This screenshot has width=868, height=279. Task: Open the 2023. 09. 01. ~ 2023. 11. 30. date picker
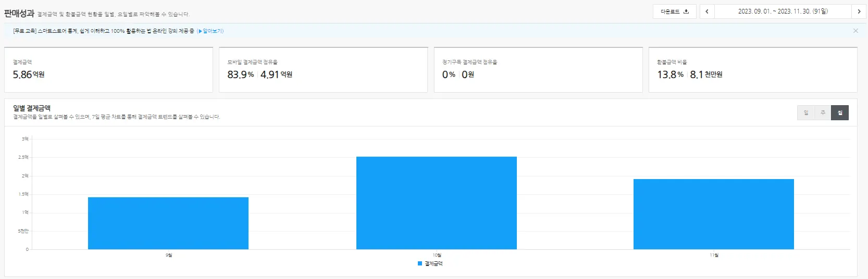coord(783,11)
